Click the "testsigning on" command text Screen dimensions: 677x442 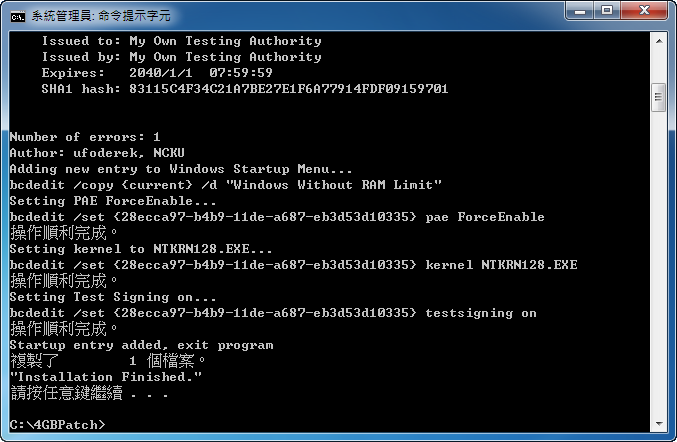[481, 313]
